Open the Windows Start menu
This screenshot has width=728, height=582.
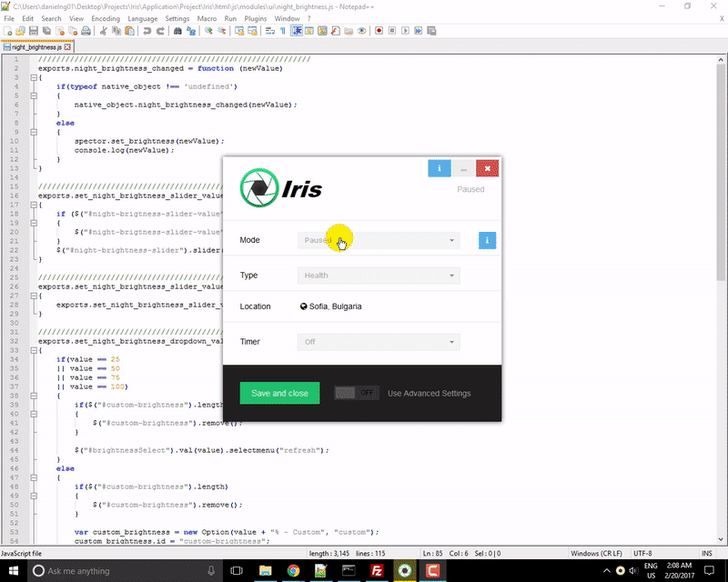pyautogui.click(x=13, y=571)
